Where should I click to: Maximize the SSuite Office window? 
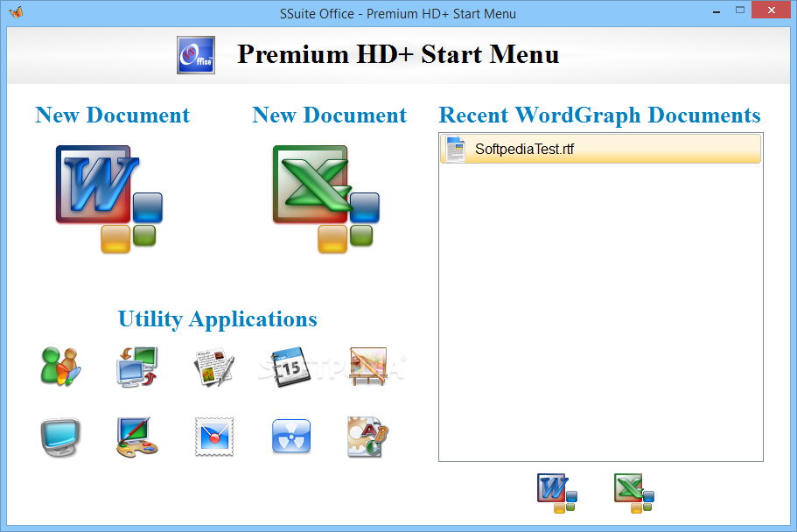point(740,10)
